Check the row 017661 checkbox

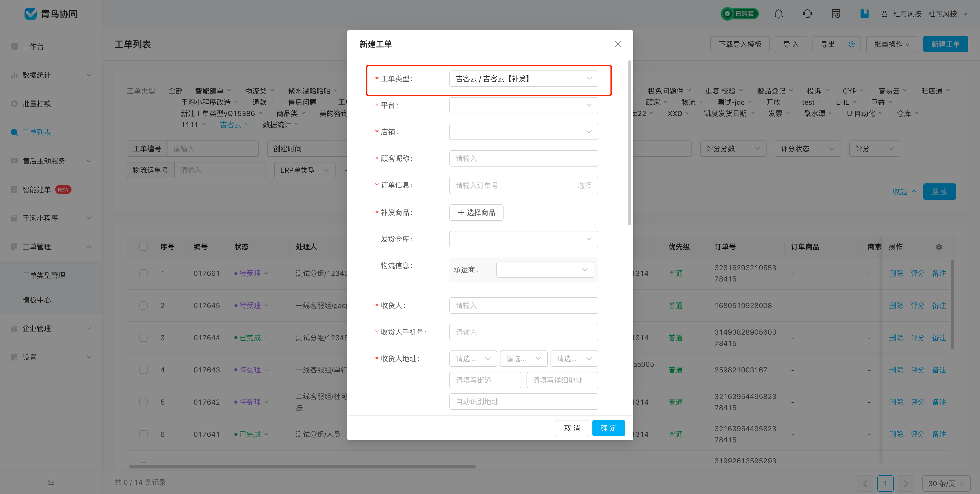[144, 273]
